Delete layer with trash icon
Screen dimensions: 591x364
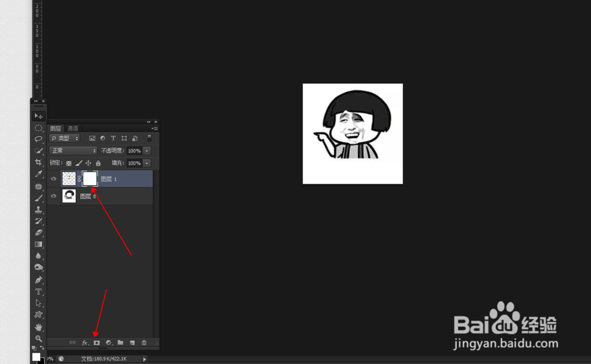pos(144,343)
